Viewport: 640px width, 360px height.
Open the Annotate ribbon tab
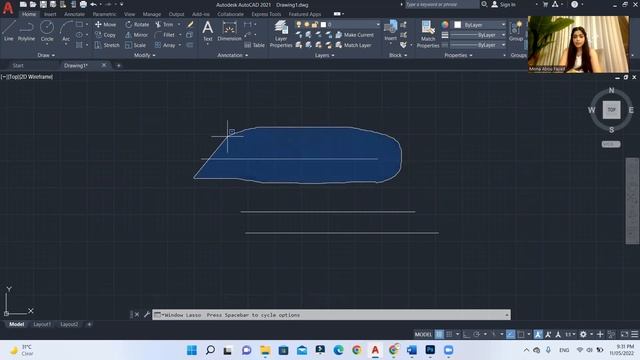point(74,14)
